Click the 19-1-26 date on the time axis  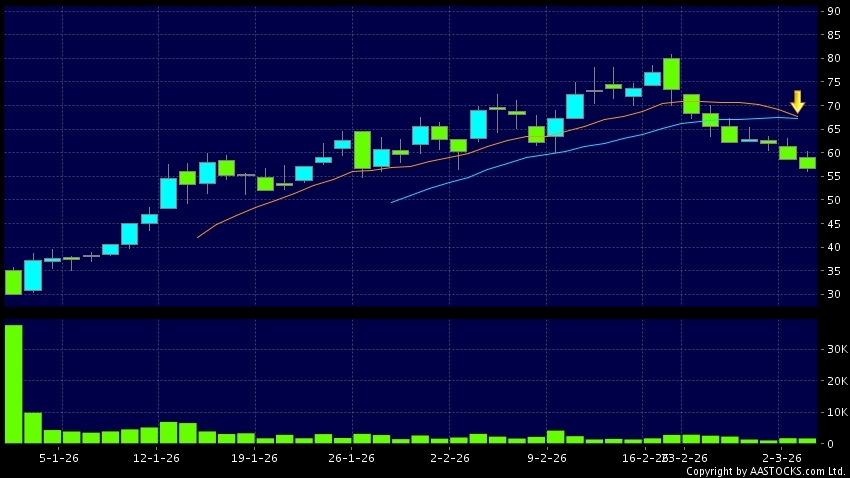click(x=255, y=458)
